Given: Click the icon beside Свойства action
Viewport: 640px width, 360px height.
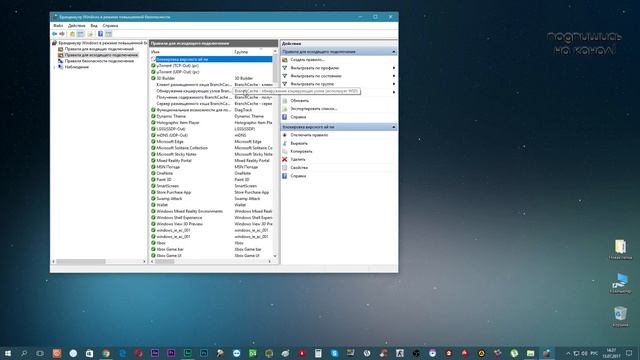Looking at the screenshot, I should [x=285, y=167].
